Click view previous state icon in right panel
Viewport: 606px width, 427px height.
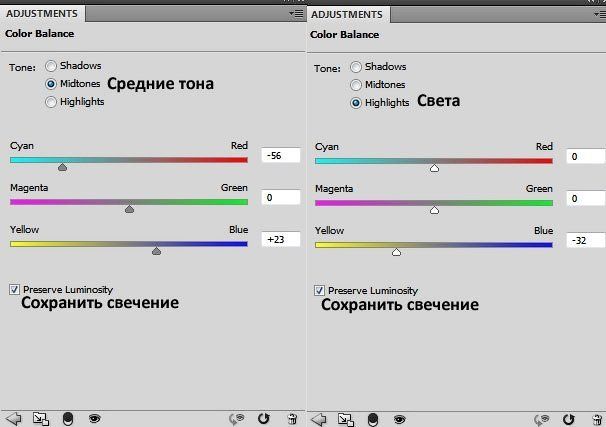[x=542, y=420]
